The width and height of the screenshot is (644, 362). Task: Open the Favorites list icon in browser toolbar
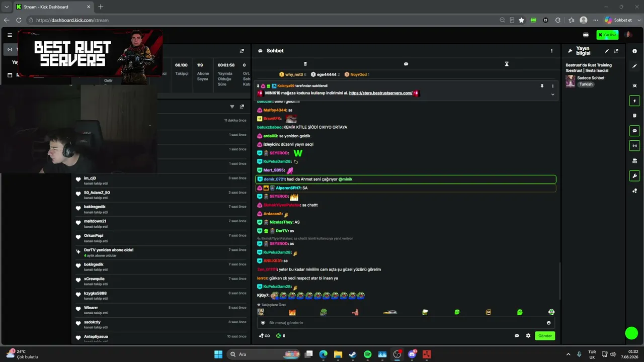[571, 20]
